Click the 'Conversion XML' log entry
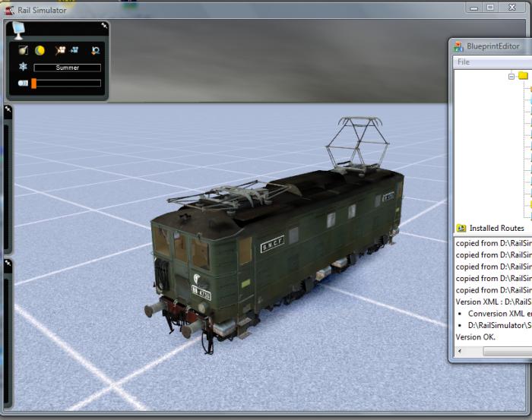532x420 pixels. tap(500, 314)
